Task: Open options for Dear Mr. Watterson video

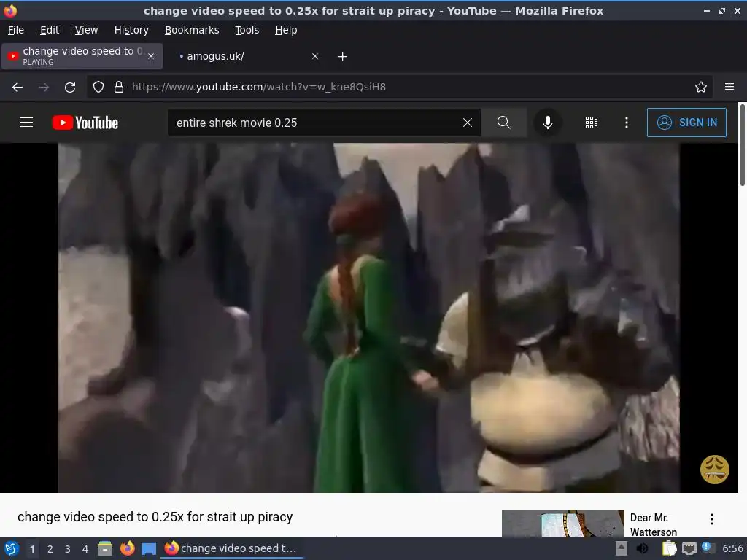Action: tap(712, 519)
